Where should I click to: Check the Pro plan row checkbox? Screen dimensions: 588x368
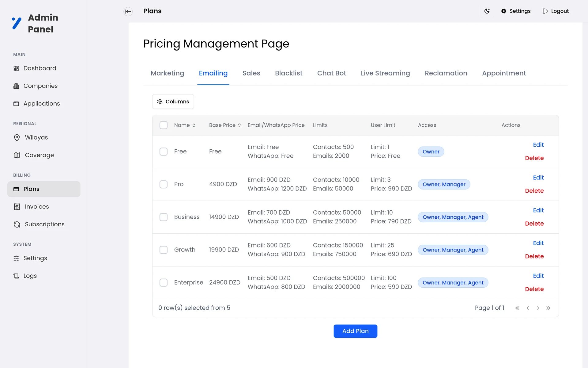[x=164, y=184]
